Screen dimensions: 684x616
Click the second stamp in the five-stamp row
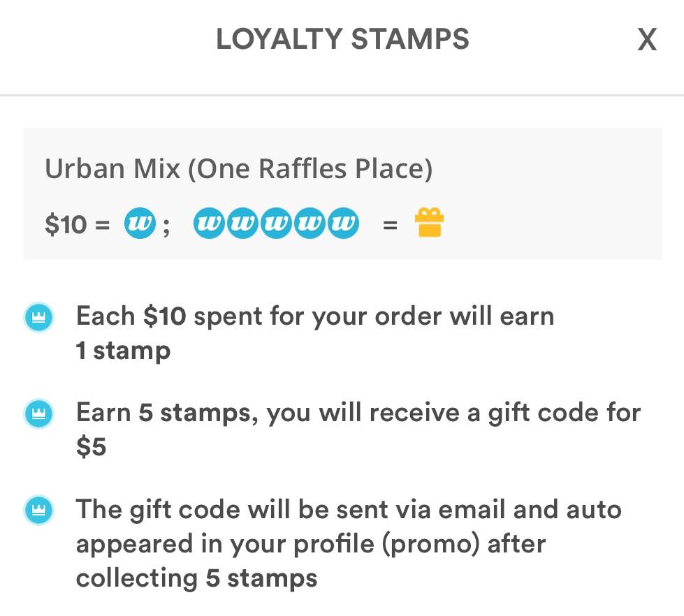[x=242, y=224]
